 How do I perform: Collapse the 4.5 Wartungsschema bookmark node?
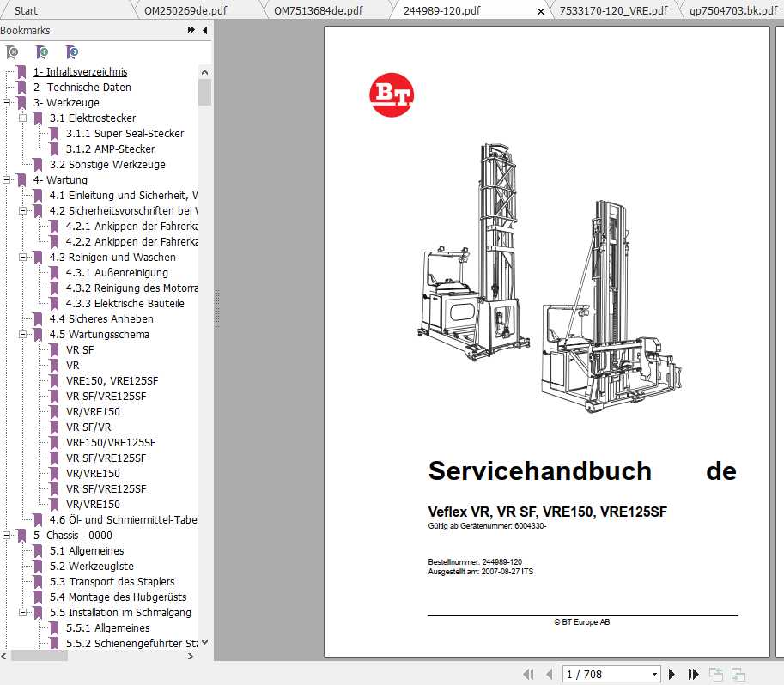[x=23, y=335]
